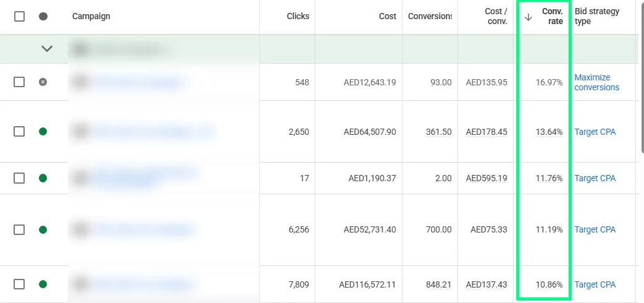Viewport: 644px width, 303px height.
Task: Click the 700.00 conversions value
Action: (x=438, y=230)
